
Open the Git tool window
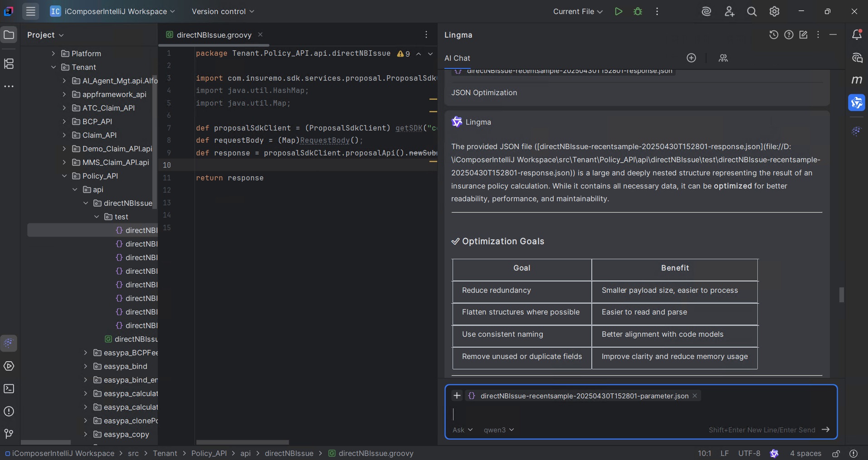[9, 434]
